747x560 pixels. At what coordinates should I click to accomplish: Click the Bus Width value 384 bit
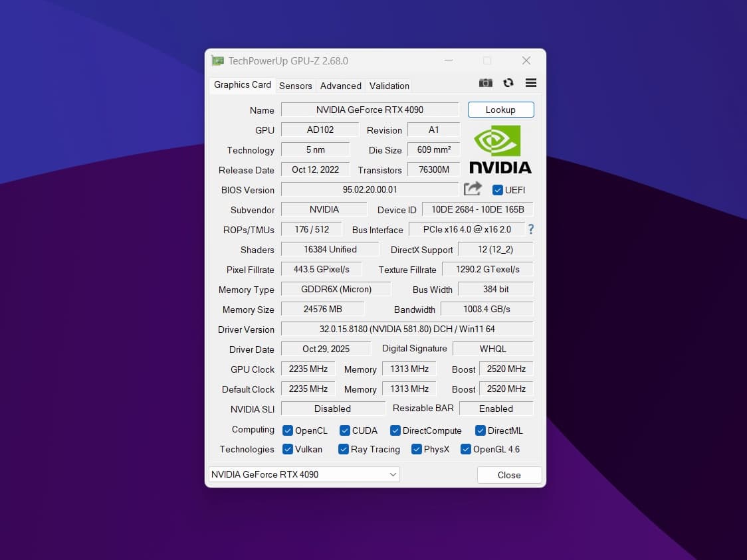pyautogui.click(x=496, y=290)
